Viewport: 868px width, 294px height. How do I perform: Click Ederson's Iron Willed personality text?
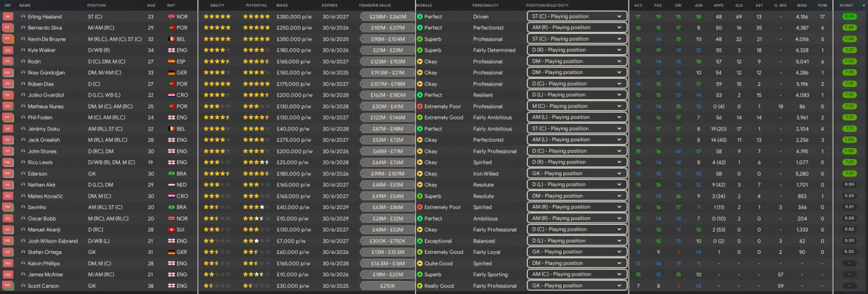coord(487,174)
